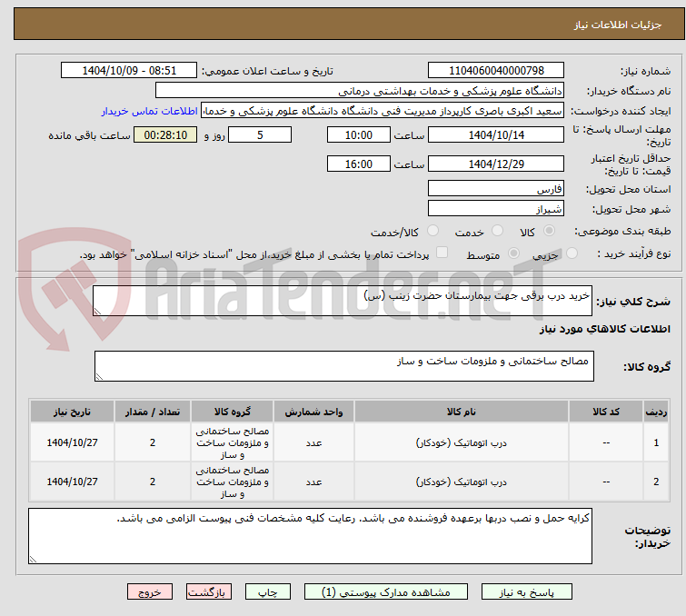
Task: Click row 2 درب اتوماتیک (خودکار) cell
Action: tap(462, 482)
